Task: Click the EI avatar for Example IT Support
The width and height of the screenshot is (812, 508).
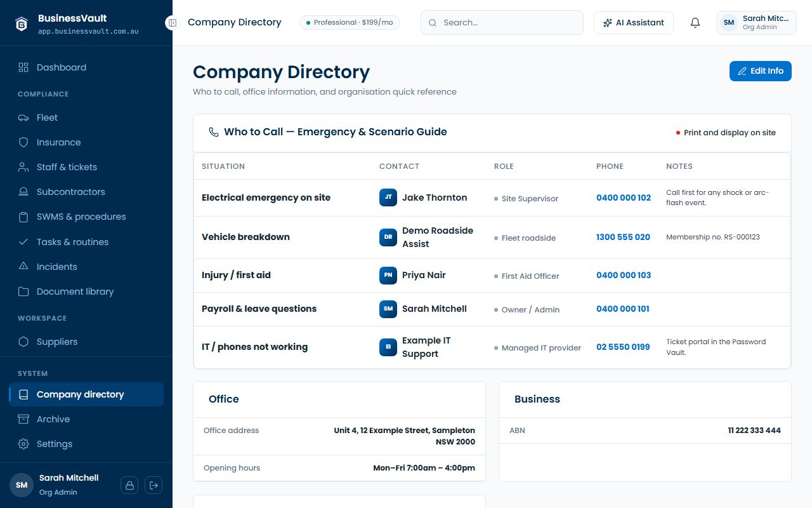Action: (x=388, y=347)
